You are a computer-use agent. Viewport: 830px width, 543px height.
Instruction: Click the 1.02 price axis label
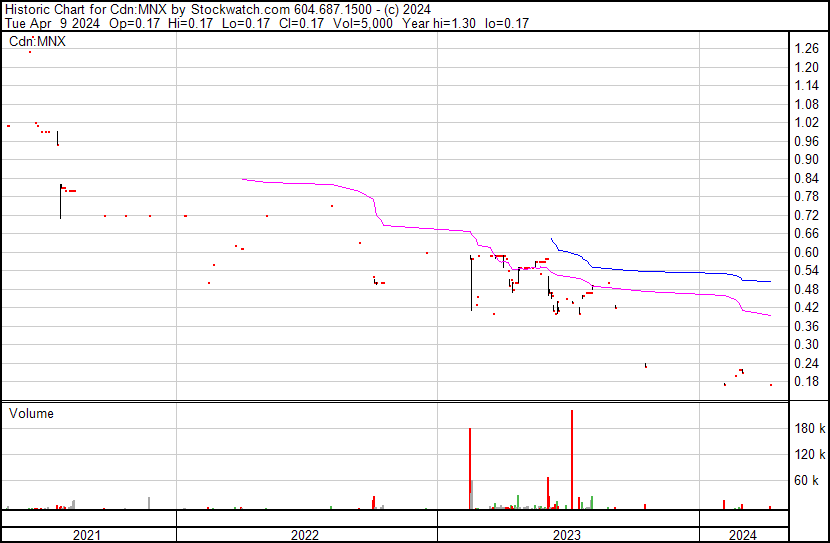coord(807,123)
